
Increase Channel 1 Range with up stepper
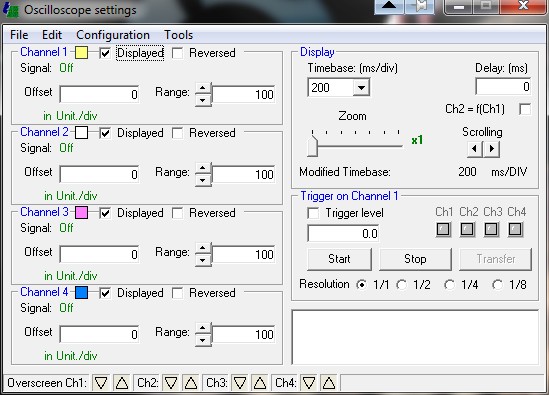[203, 88]
